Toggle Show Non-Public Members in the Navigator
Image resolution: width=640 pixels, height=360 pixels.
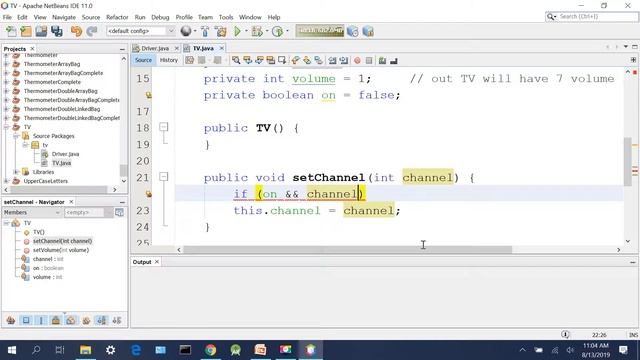tap(56, 320)
